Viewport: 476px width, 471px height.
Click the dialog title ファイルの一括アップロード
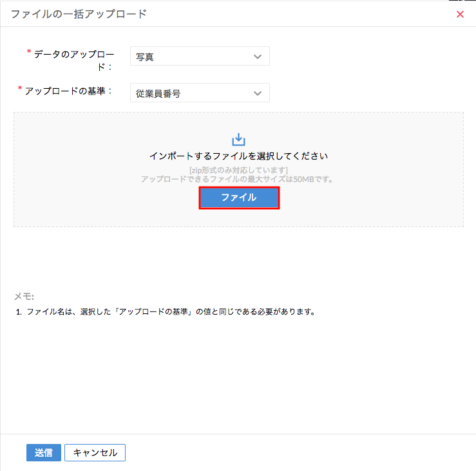(x=79, y=14)
